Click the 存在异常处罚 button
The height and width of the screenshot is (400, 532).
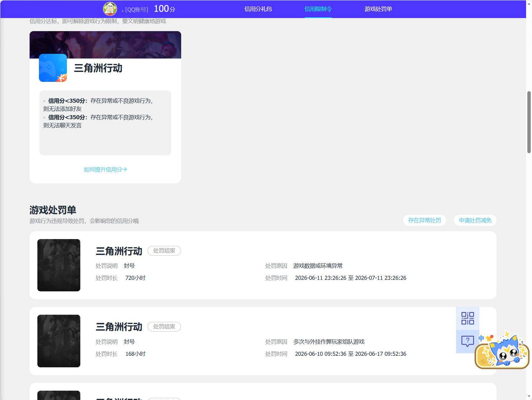coord(425,220)
